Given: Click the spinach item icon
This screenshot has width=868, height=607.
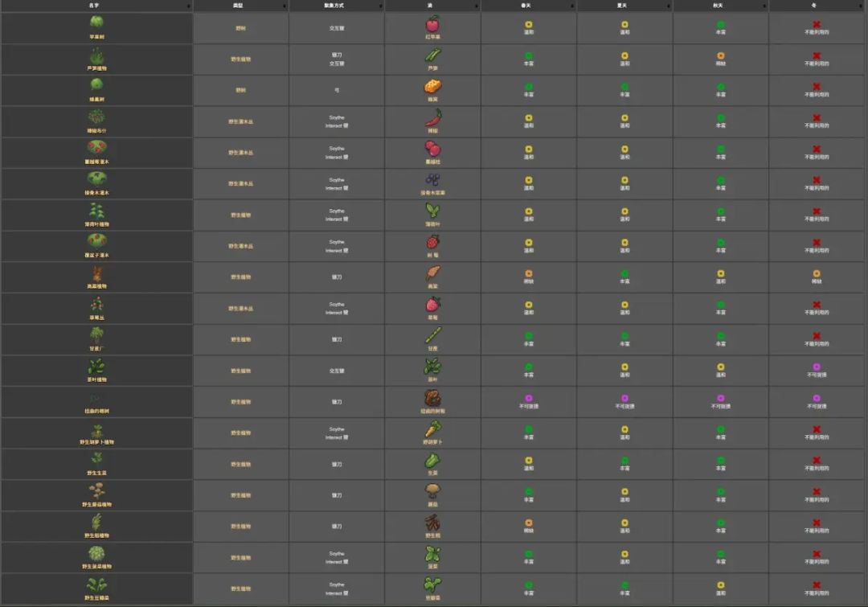Looking at the screenshot, I should [x=432, y=554].
